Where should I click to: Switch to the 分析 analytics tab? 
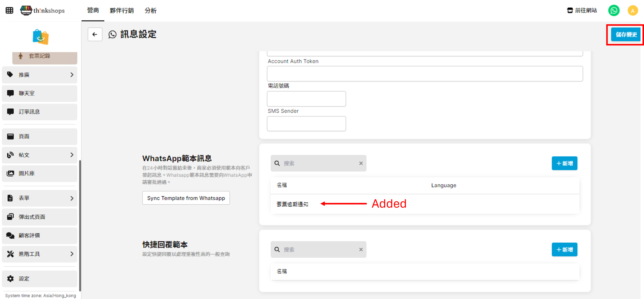tap(150, 10)
